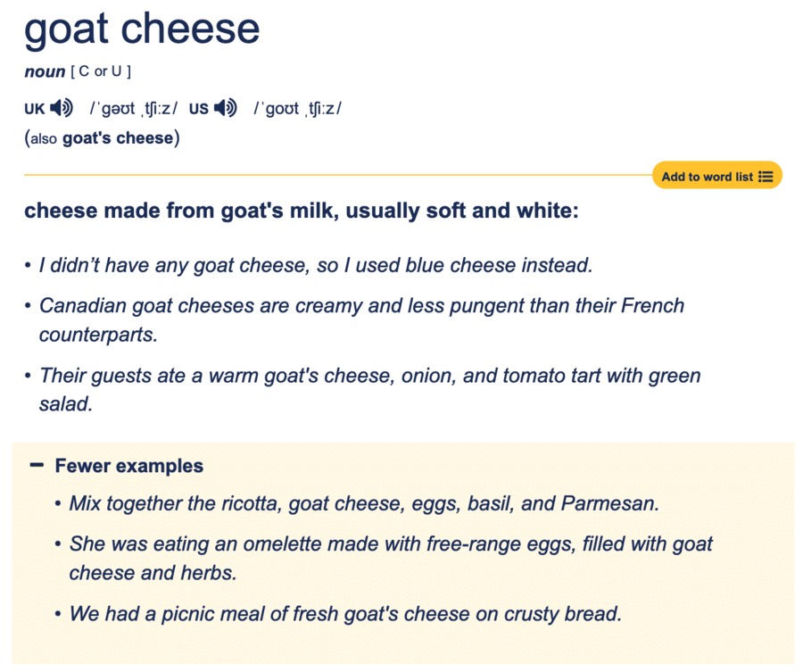803x672 pixels.
Task: Click the Fewer examples heading
Action: coord(128,465)
